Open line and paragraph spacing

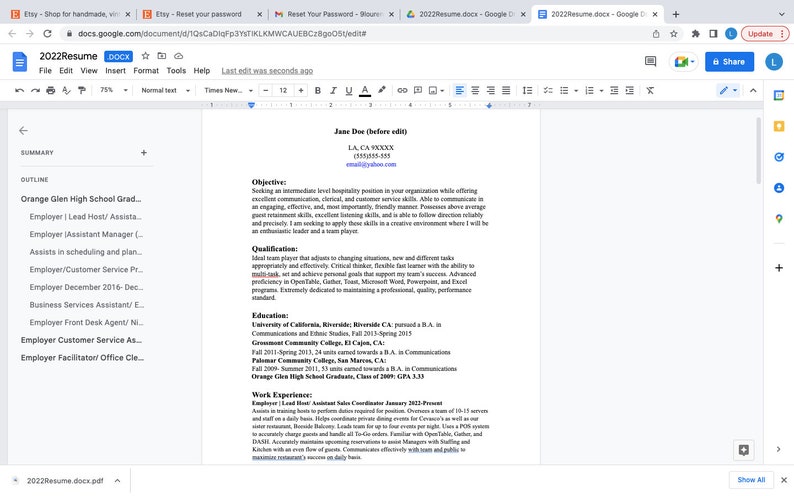coord(527,91)
